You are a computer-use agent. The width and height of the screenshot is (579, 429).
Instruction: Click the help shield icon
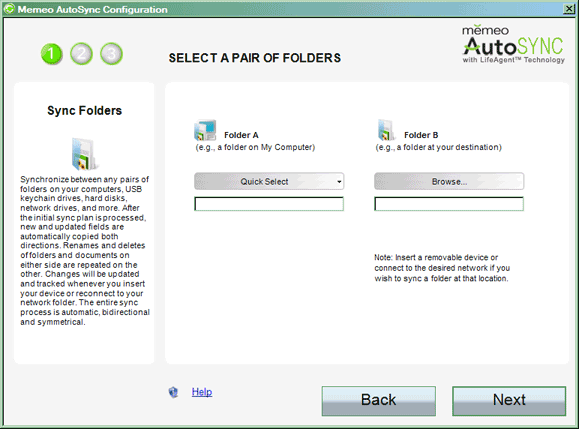(173, 392)
